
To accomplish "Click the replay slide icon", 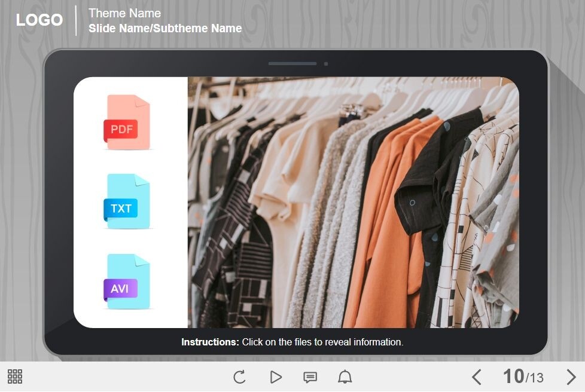I will (x=239, y=377).
